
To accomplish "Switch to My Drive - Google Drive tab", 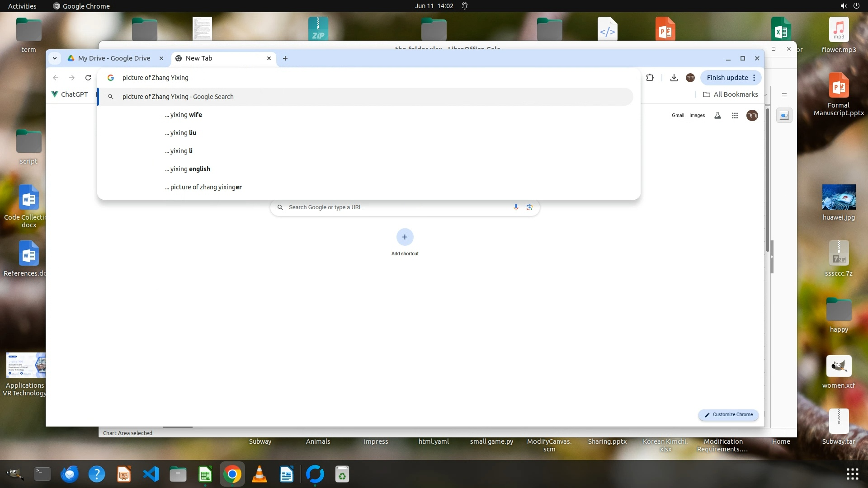I will [114, 58].
